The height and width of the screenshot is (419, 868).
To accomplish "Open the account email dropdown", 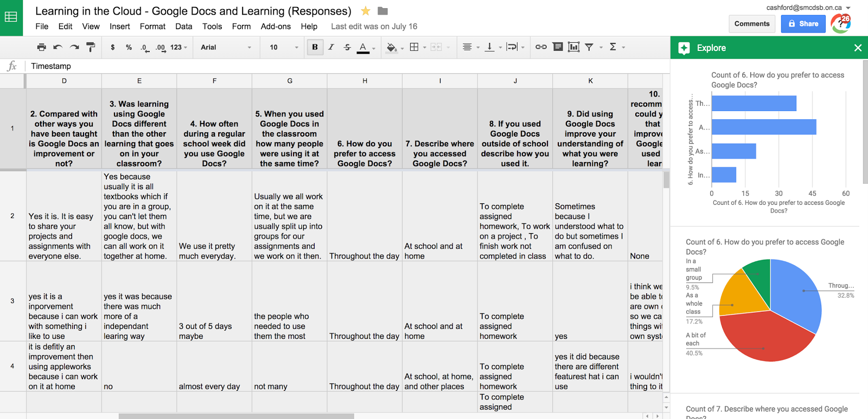I will click(808, 8).
